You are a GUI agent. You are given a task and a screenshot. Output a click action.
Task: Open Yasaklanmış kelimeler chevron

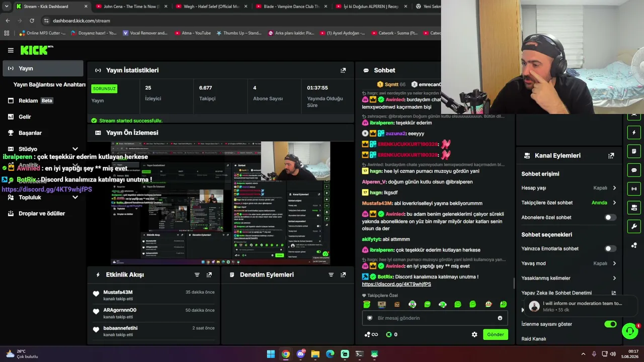[614, 278]
